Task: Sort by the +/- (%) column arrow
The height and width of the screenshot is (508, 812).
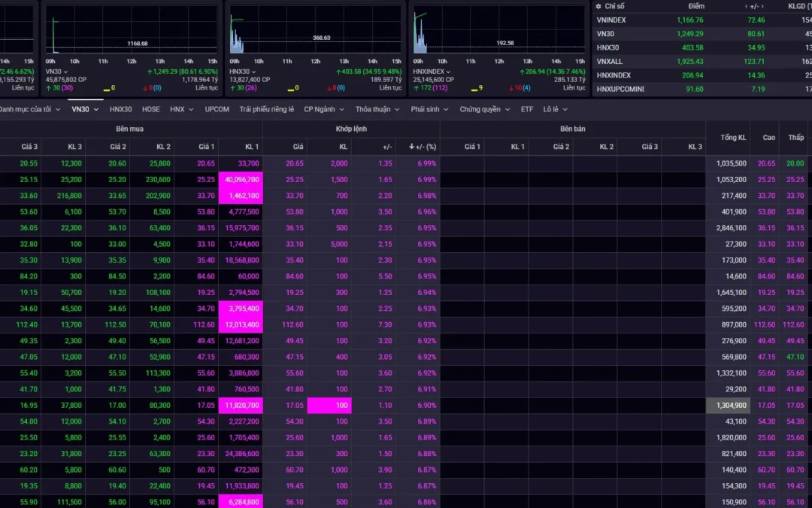Action: point(411,147)
